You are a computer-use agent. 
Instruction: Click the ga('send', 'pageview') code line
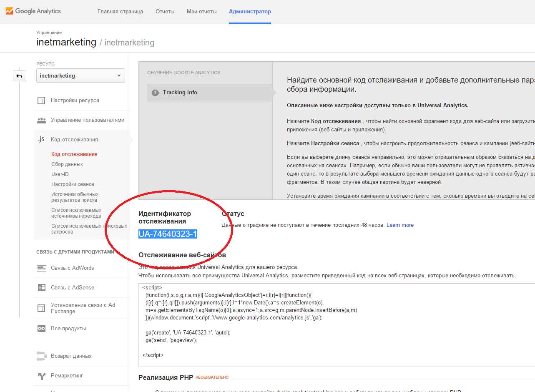(x=171, y=340)
